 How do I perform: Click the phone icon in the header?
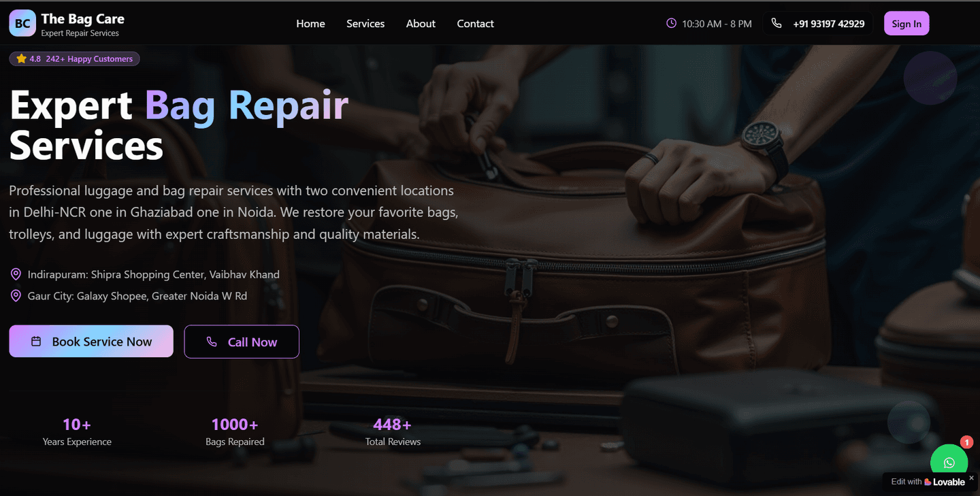777,23
